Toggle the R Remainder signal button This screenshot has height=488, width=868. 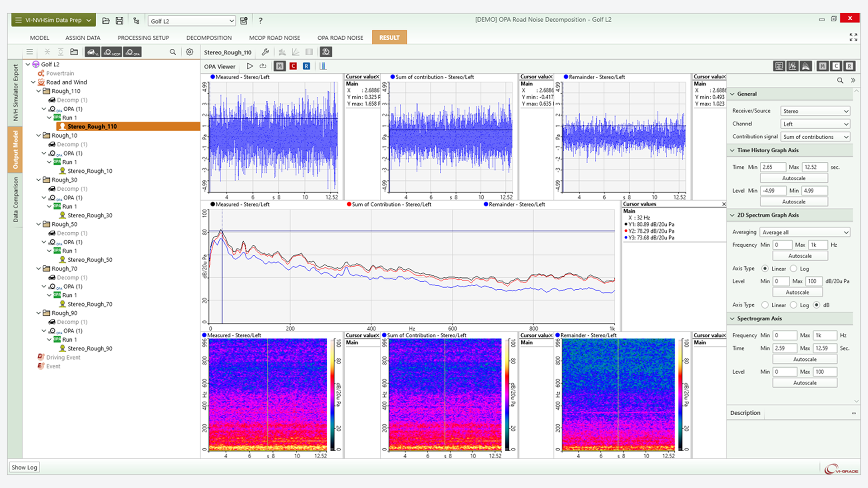(x=307, y=66)
